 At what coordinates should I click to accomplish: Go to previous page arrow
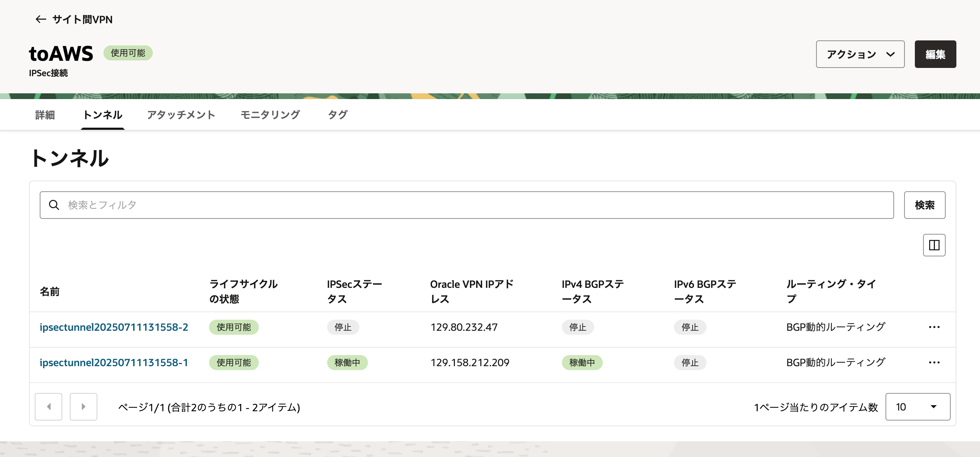click(x=48, y=407)
